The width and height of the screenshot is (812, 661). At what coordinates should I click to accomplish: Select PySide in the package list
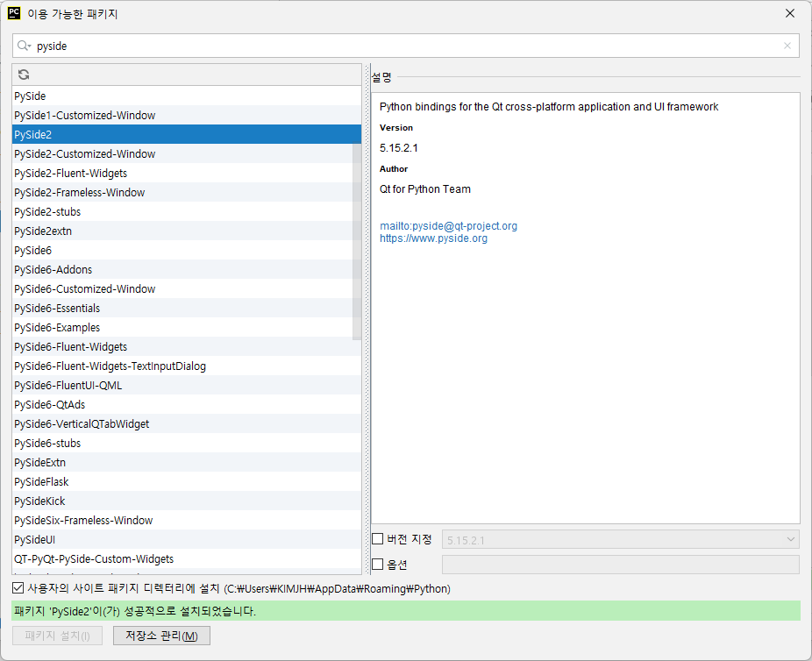(187, 96)
